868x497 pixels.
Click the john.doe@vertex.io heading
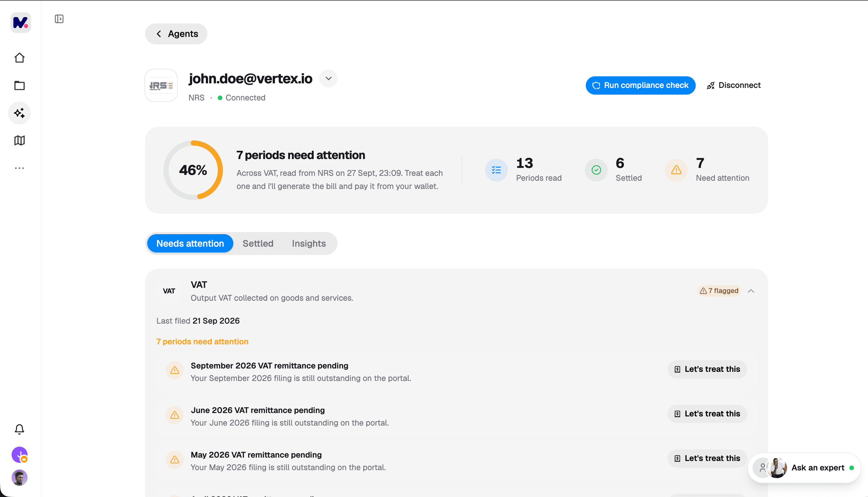pos(250,78)
